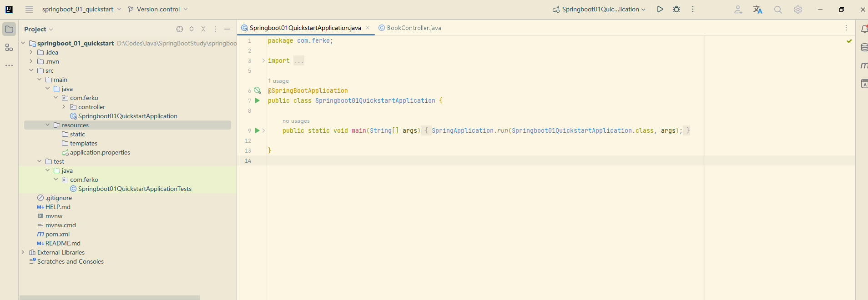Select the test folder in project tree
Image resolution: width=868 pixels, height=300 pixels.
coord(59,161)
